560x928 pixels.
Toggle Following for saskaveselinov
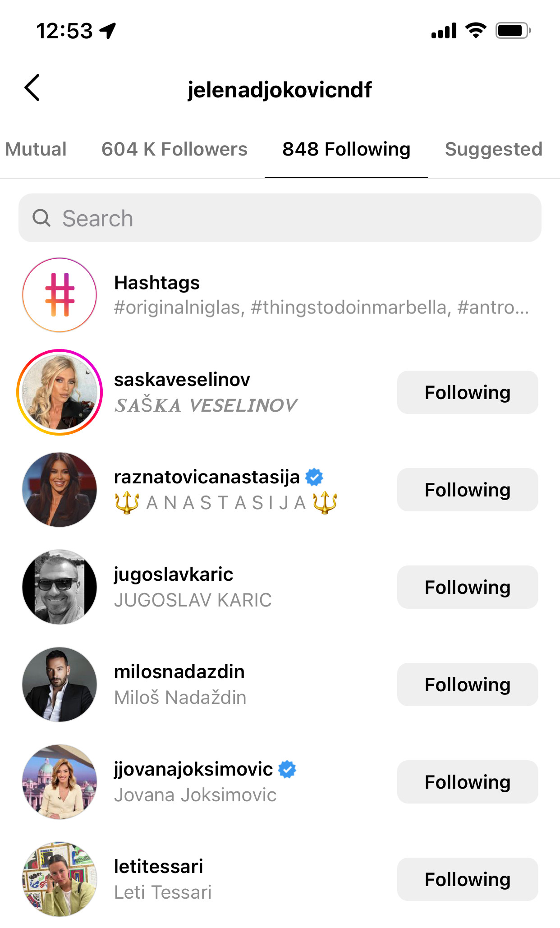click(x=467, y=392)
